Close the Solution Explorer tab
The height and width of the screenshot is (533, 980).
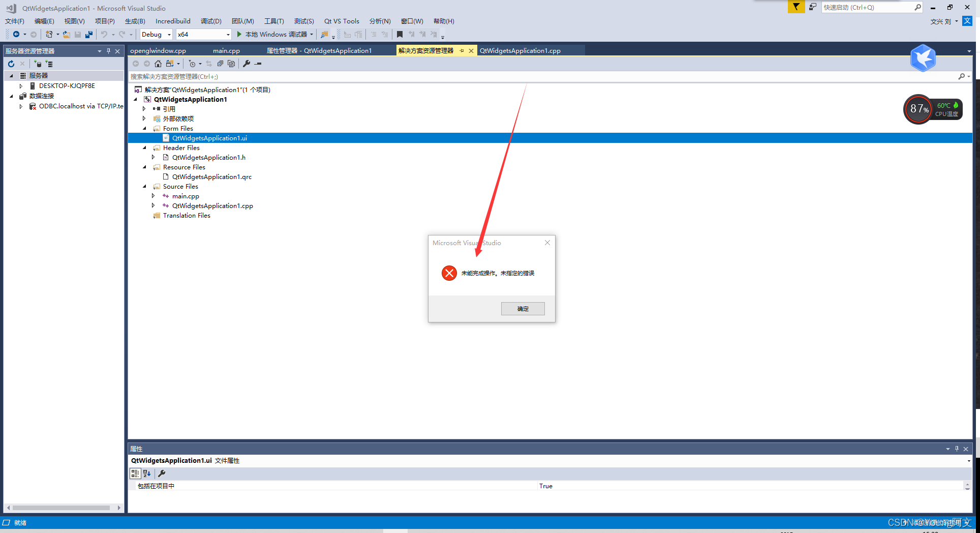(471, 51)
